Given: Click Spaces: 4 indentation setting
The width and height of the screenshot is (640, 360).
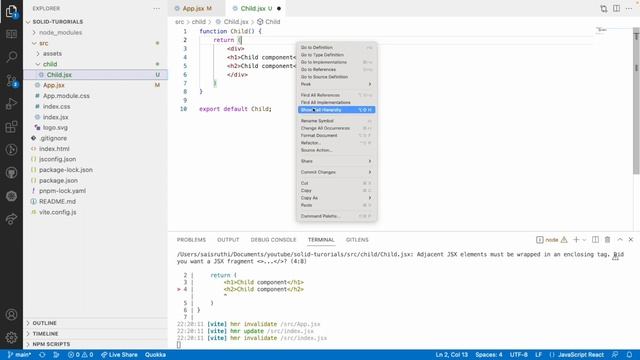Looking at the screenshot, I should click(x=489, y=355).
